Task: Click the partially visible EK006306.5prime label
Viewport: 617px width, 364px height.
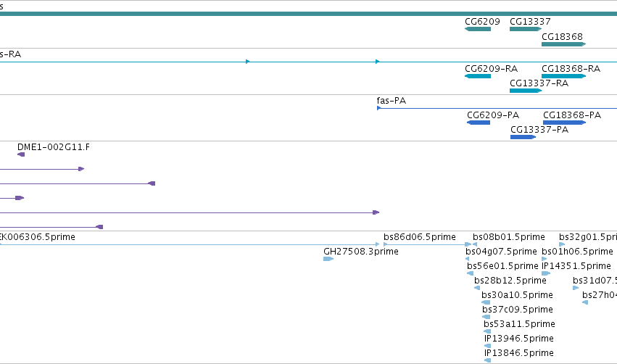Action: click(38, 237)
